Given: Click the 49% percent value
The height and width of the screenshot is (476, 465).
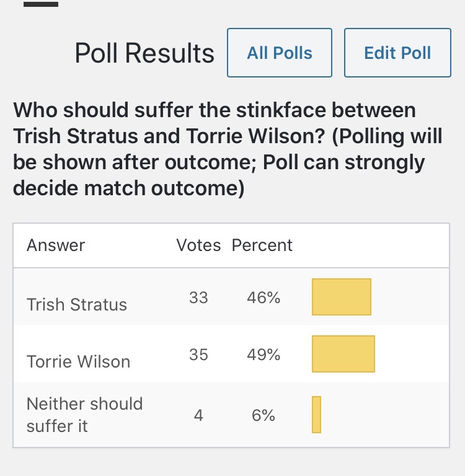Looking at the screenshot, I should pos(263,355).
